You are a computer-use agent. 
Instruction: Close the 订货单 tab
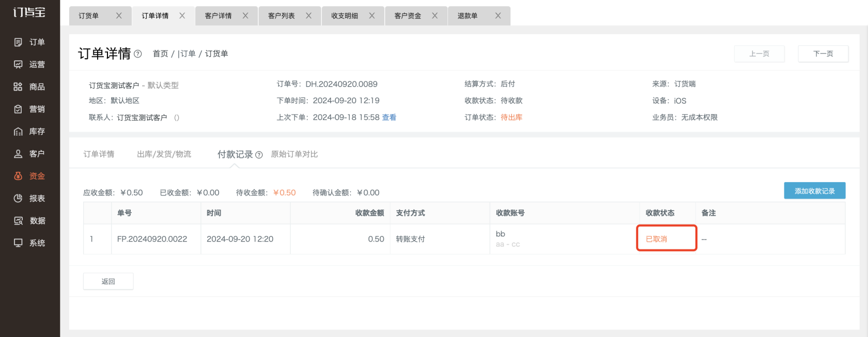click(119, 16)
